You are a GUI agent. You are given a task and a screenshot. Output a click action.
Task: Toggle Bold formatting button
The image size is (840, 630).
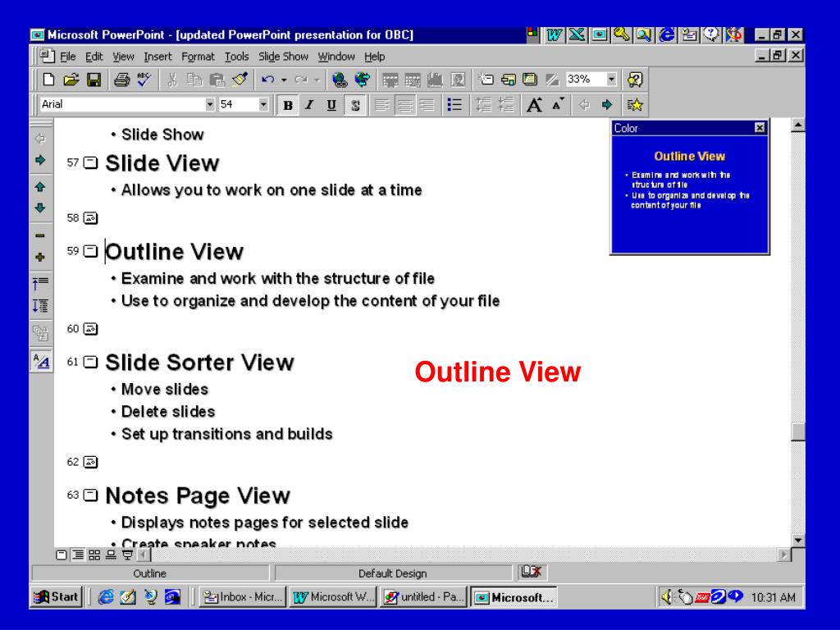288,105
